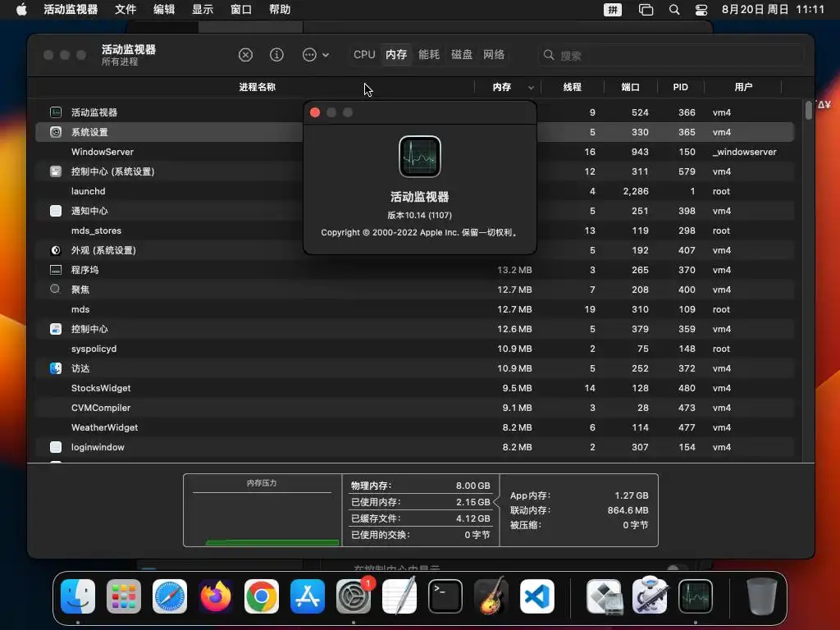Open the 窗口 menu
Viewport: 840px width, 630px height.
pos(241,10)
